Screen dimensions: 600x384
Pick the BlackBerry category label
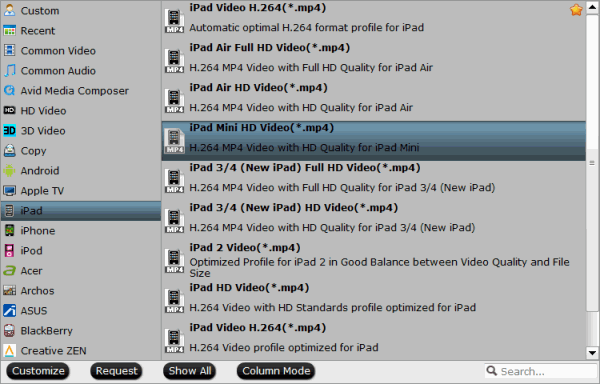click(x=47, y=331)
